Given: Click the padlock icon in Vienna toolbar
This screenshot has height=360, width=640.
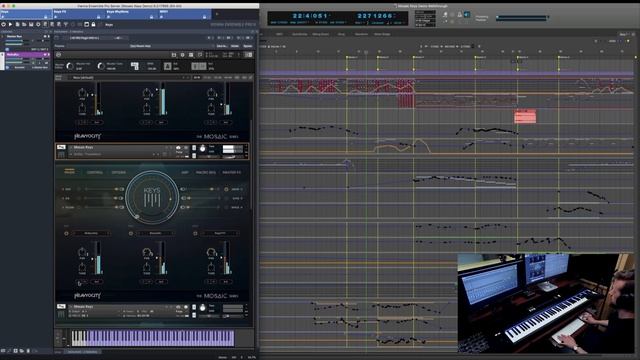Looking at the screenshot, I should [x=93, y=24].
